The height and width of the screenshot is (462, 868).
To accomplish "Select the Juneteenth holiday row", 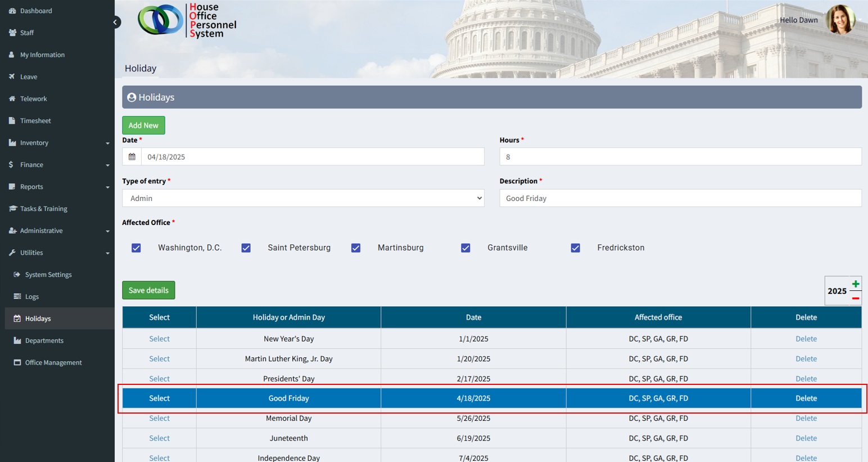I will 159,438.
